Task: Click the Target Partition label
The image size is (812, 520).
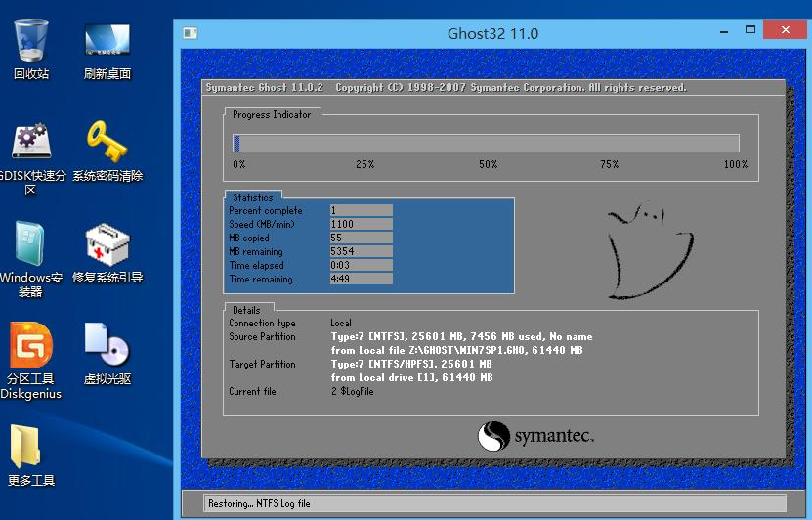Action: click(x=262, y=365)
